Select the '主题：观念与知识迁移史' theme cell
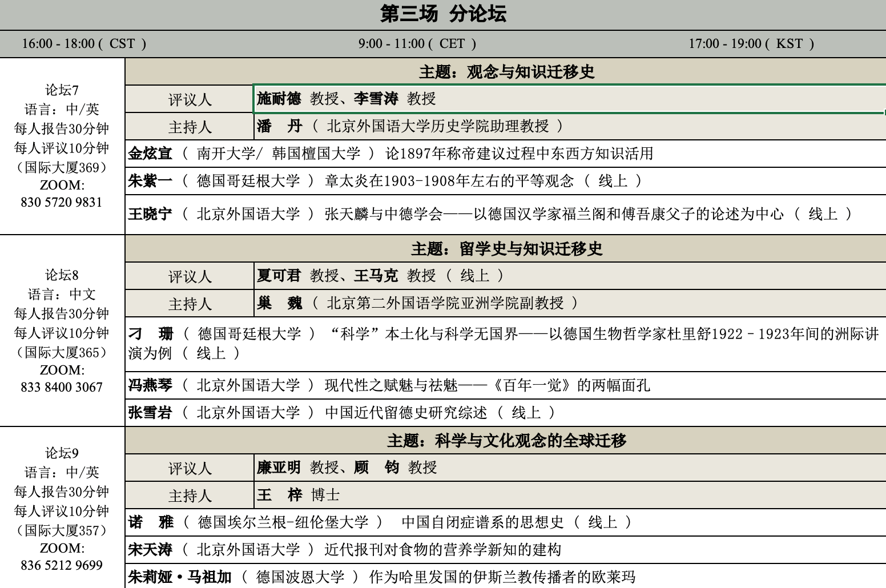Screen dimensions: 886x588 coord(506,72)
